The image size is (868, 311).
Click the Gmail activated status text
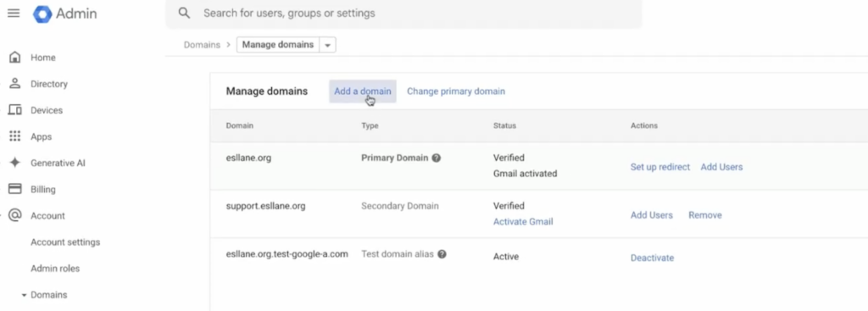pos(525,174)
